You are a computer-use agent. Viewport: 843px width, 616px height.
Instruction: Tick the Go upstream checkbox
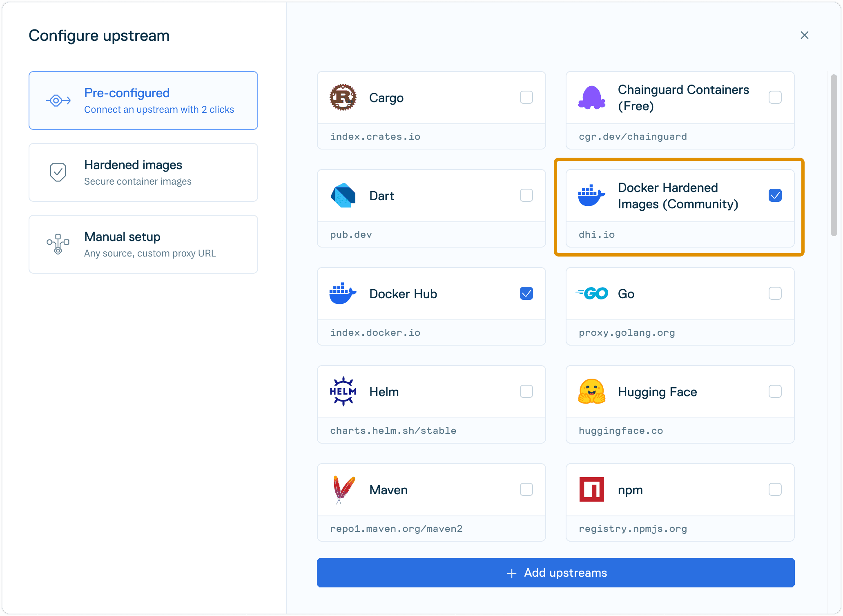click(x=775, y=293)
